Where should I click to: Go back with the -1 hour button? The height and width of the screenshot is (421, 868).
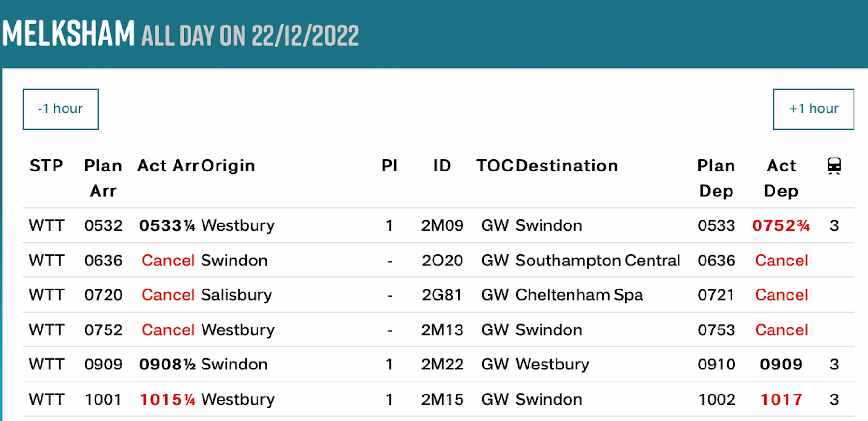coord(61,109)
